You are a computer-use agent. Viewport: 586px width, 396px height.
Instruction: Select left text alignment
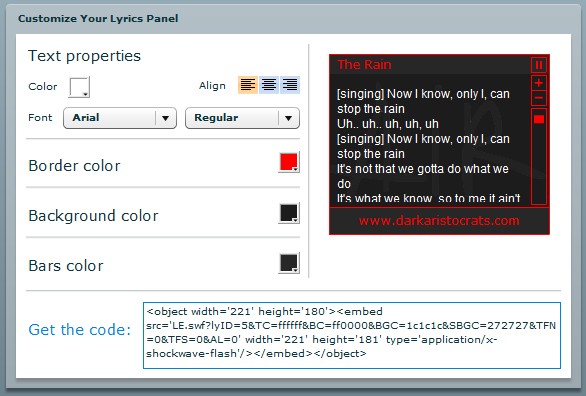(x=248, y=85)
